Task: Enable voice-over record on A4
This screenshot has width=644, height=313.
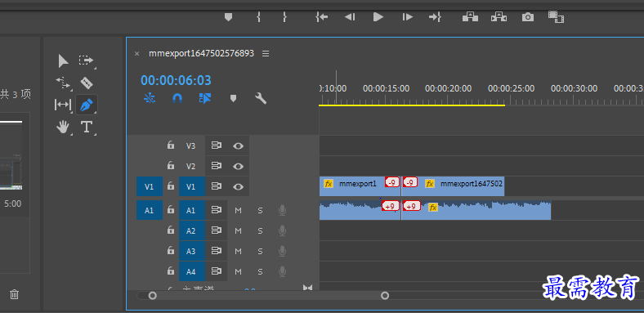Action: coord(282,271)
